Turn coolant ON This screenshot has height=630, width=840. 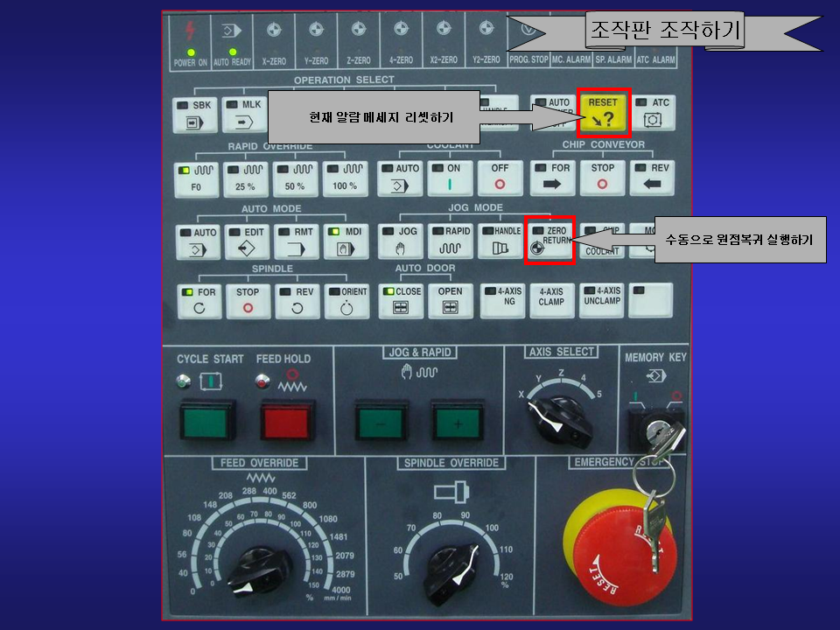(450, 178)
